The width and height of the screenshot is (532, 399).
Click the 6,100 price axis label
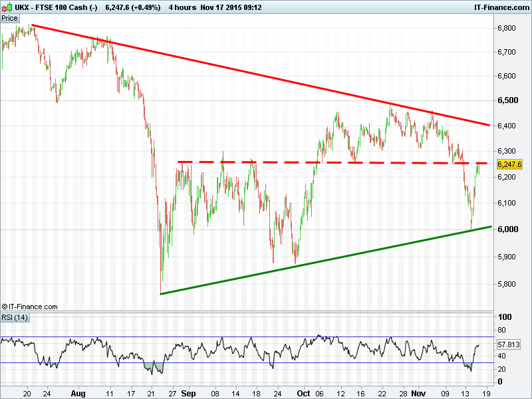click(507, 203)
